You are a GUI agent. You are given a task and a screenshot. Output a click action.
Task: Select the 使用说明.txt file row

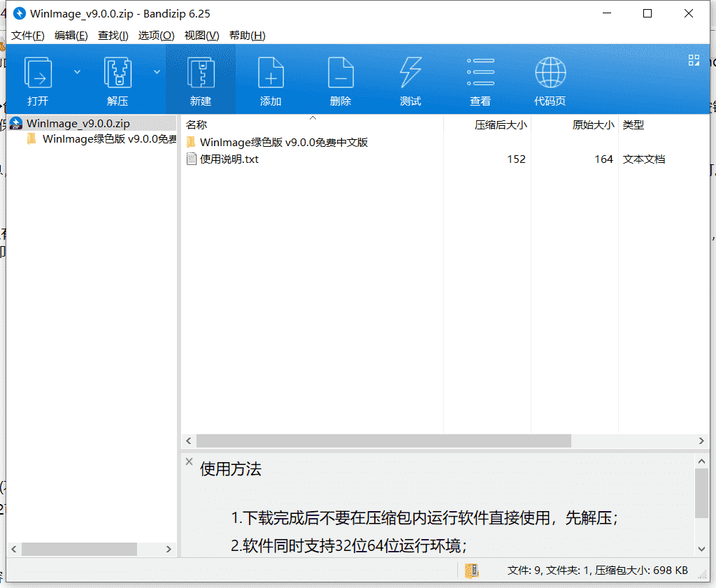coord(445,159)
